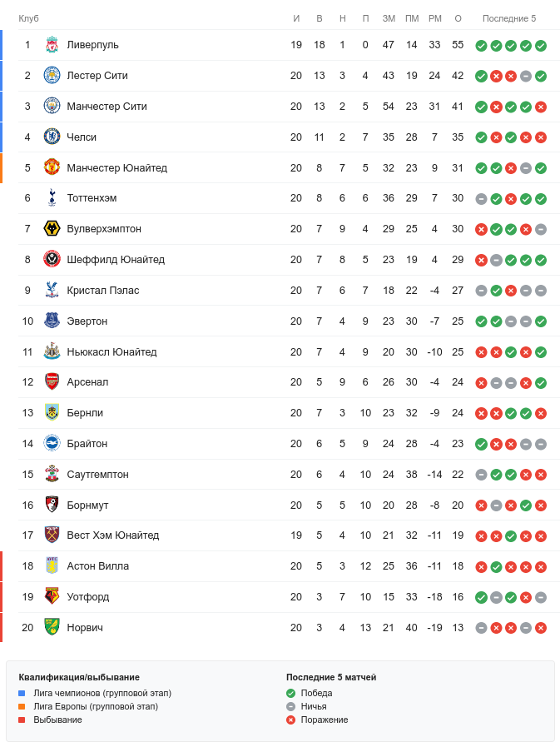Click Leicester's draw icon in last five

(x=526, y=77)
